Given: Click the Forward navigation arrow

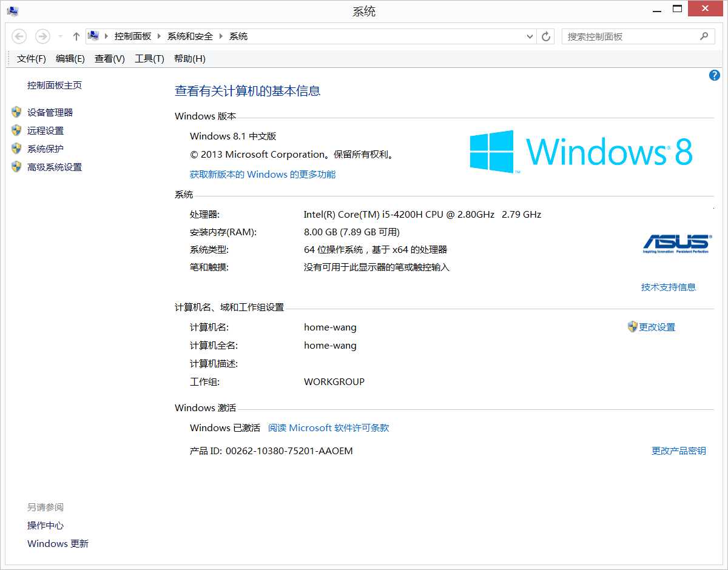Looking at the screenshot, I should point(42,36).
